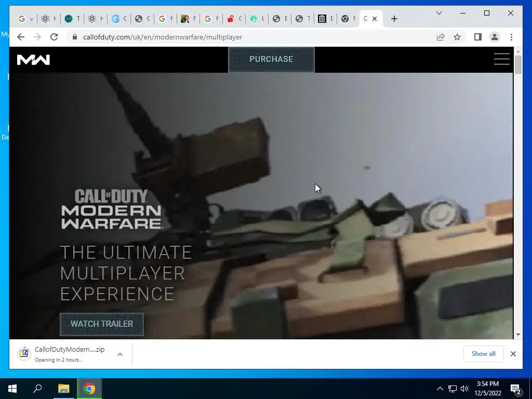Switch to the first Google tab
This screenshot has height=399, width=532.
click(x=25, y=19)
